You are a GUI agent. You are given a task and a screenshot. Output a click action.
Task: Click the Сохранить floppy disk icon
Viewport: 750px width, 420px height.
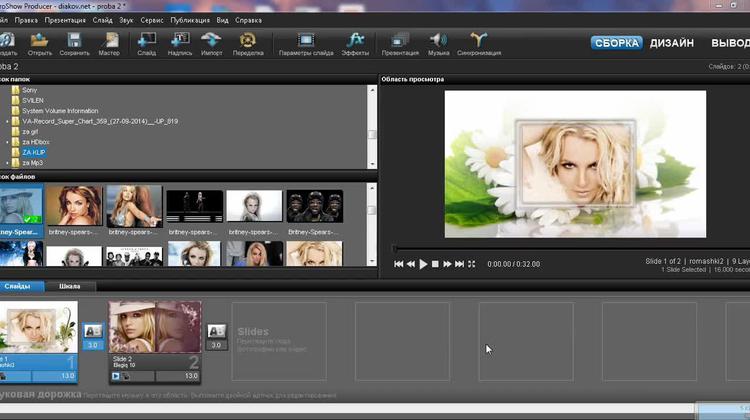[x=74, y=44]
